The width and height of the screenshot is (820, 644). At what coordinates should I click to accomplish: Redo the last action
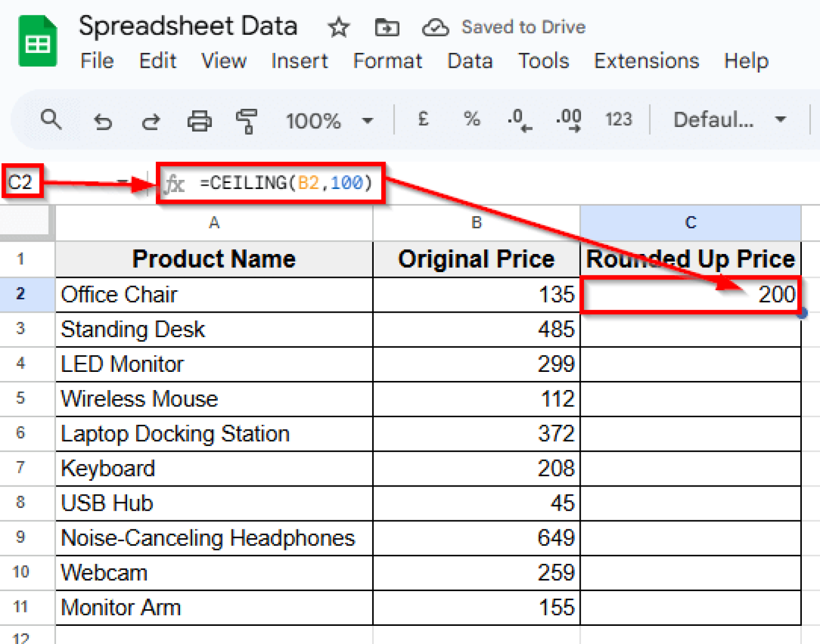point(151,121)
